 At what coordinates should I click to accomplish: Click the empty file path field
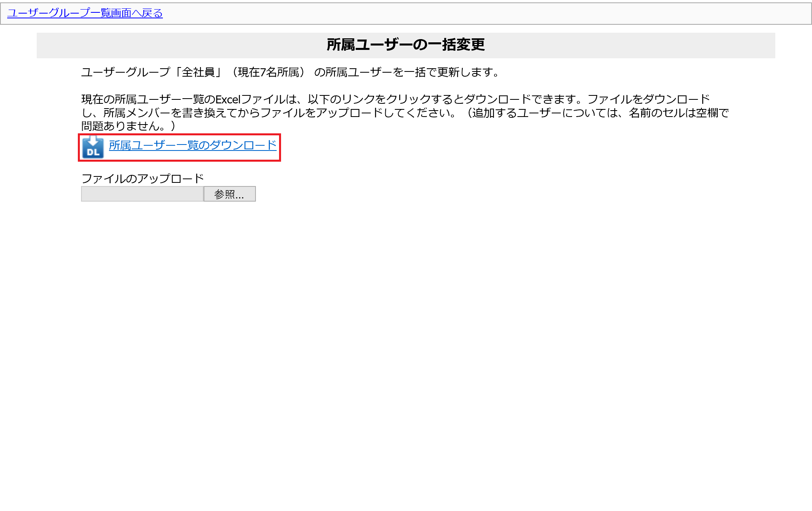coord(142,194)
